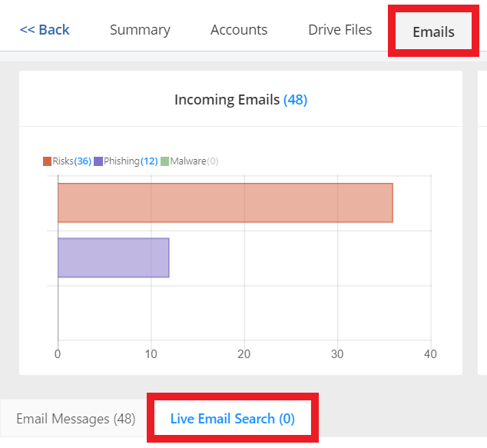Open the Live Email Search (0) tab

pyautogui.click(x=232, y=419)
